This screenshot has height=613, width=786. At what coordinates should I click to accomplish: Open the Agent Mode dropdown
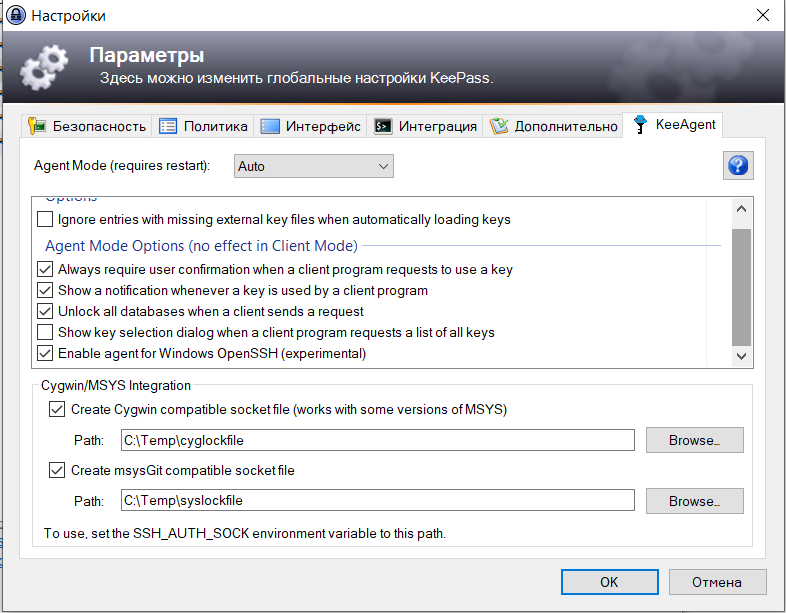point(314,166)
